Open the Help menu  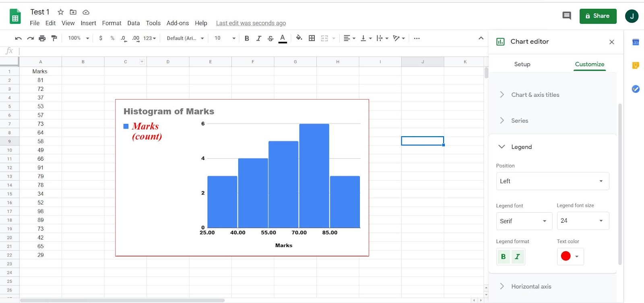coord(201,23)
